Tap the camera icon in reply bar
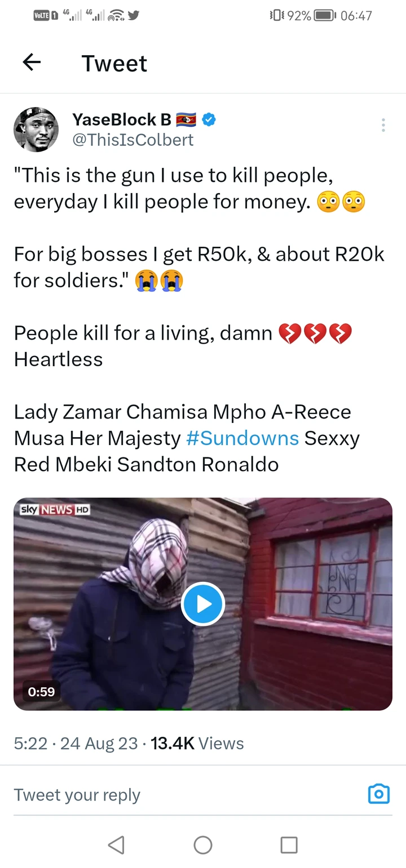 378,794
